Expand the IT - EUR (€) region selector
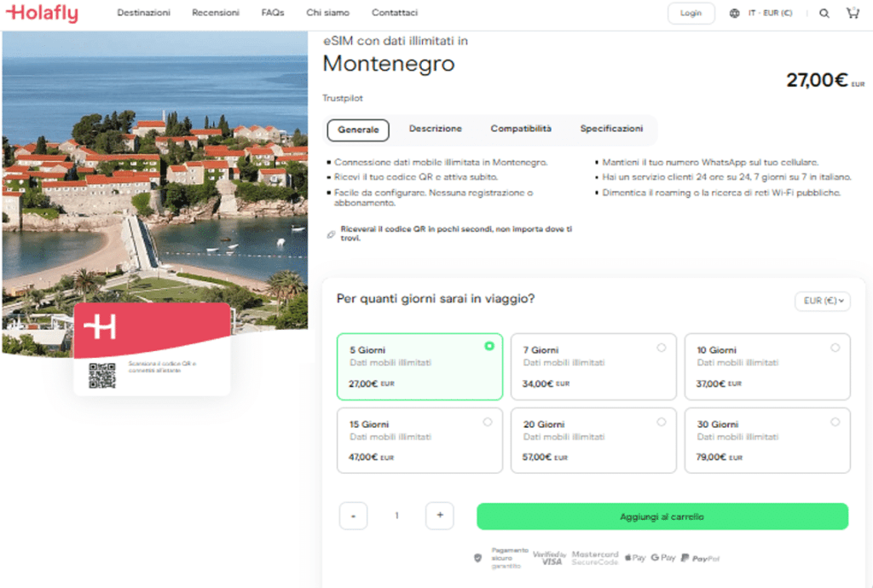873x588 pixels. click(771, 14)
